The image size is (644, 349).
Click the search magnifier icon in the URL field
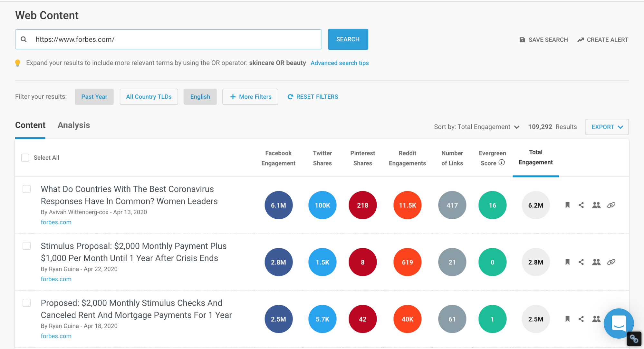24,39
